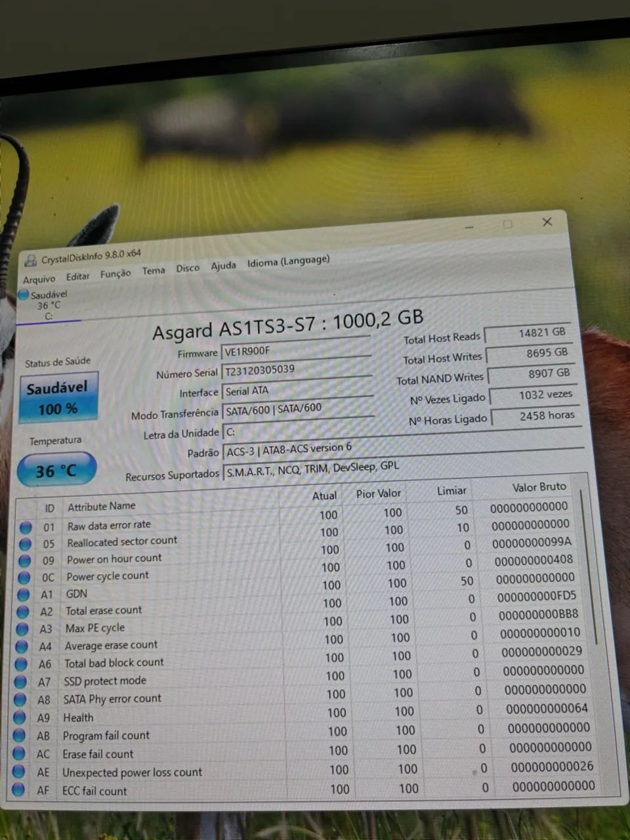Viewport: 630px width, 840px height.
Task: Click status orb for Power on hour count
Action: 24,561
